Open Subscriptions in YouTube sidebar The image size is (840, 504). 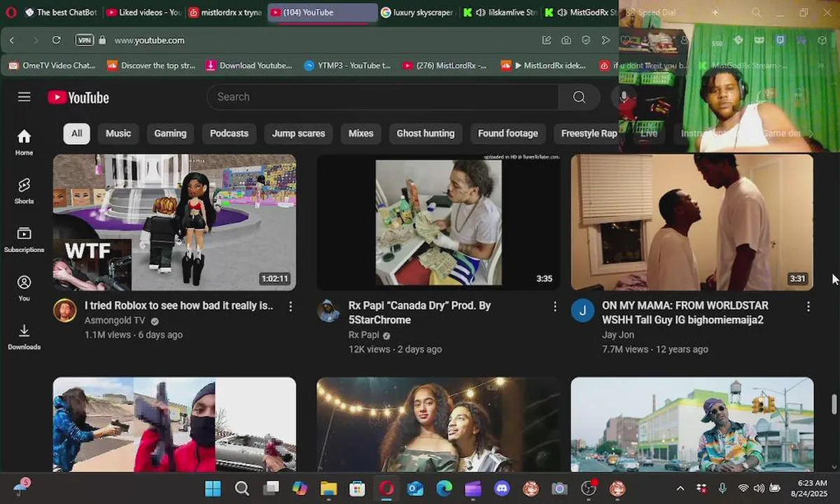click(24, 239)
